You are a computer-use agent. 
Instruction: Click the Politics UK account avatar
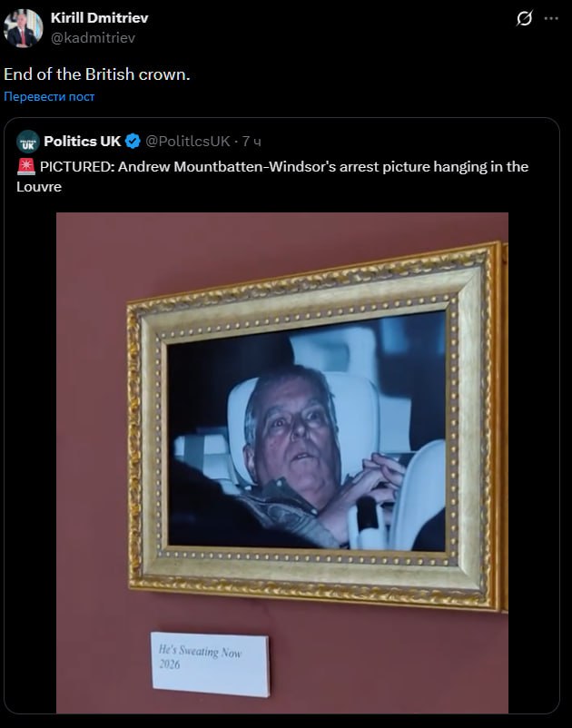point(28,141)
